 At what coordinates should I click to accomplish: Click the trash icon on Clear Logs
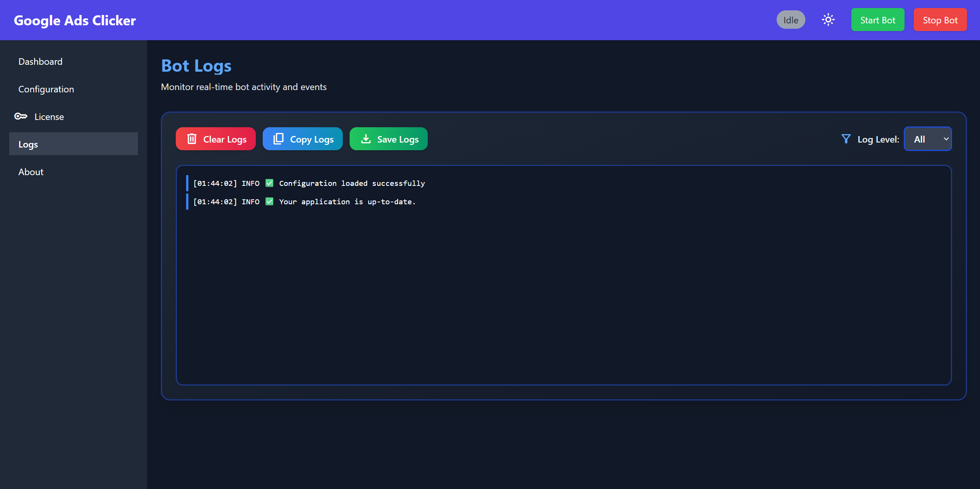click(192, 139)
